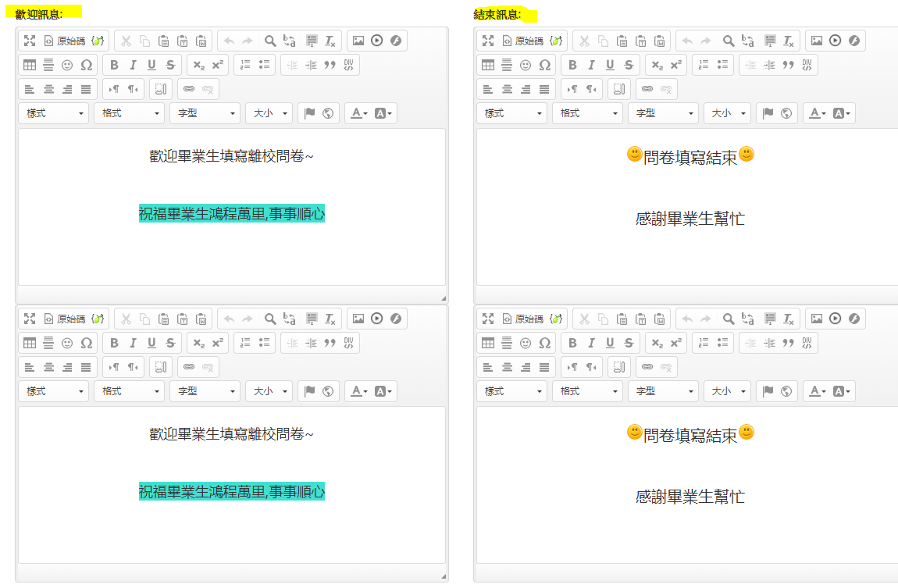Open text color picker in top-left editor
The height and width of the screenshot is (588, 898).
[x=358, y=113]
